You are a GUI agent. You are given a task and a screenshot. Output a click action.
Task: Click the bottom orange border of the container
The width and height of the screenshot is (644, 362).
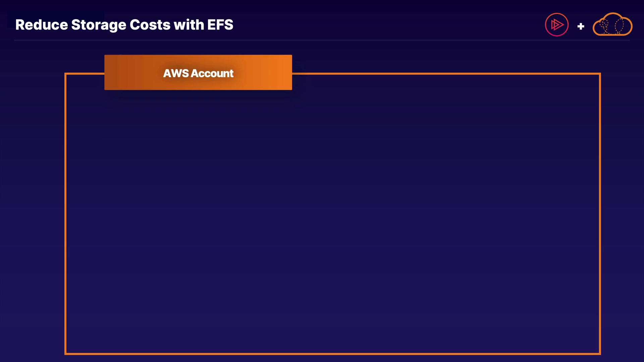tap(332, 353)
